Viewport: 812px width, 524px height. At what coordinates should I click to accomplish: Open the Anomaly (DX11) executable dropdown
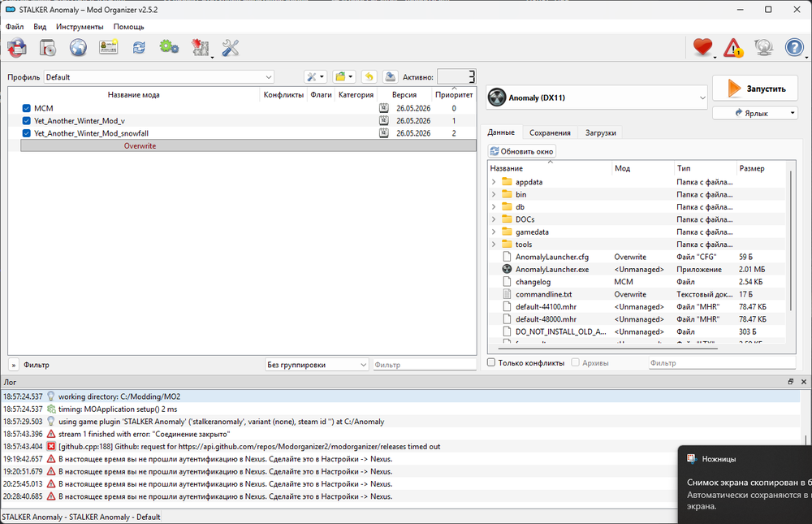click(x=597, y=97)
